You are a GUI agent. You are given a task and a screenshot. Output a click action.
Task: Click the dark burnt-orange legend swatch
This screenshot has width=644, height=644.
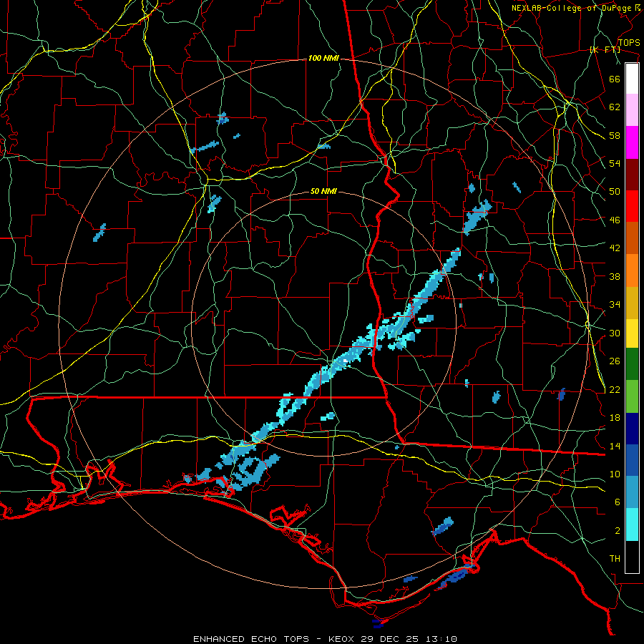[x=632, y=238]
